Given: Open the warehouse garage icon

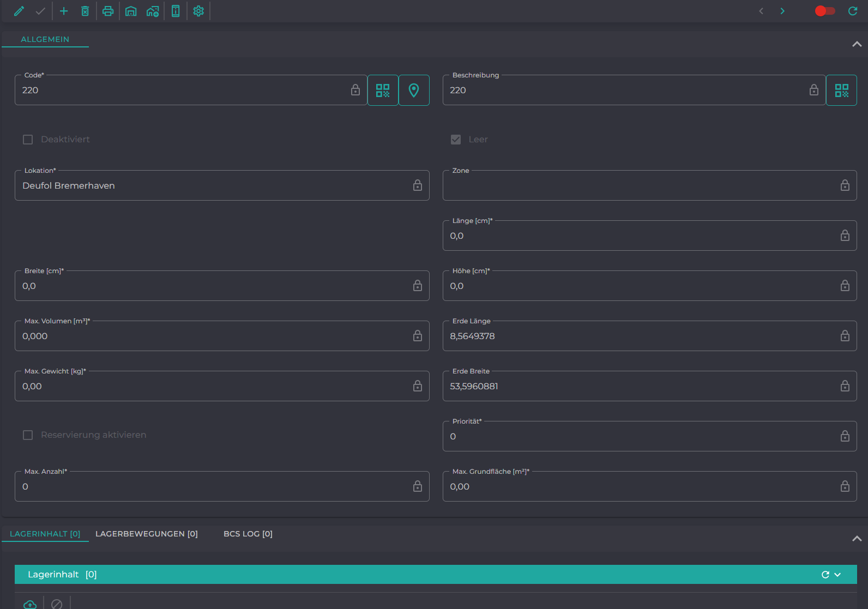Looking at the screenshot, I should 131,11.
